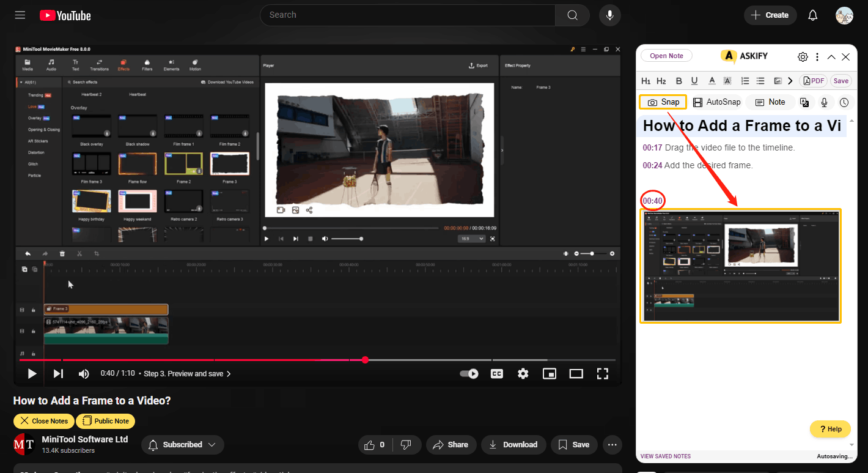Open YouTube player settings gear
The image size is (868, 473).
point(523,373)
